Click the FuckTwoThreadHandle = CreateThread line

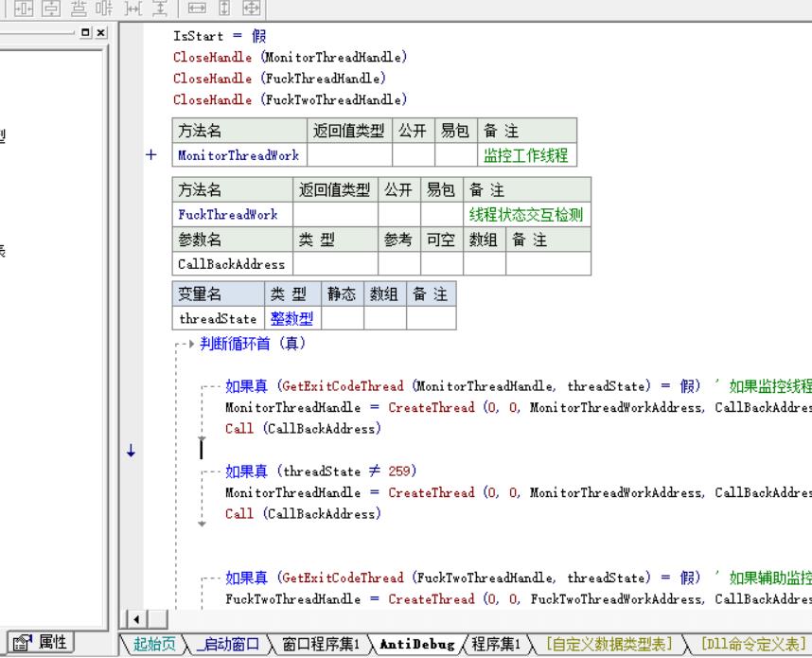pyautogui.click(x=518, y=599)
